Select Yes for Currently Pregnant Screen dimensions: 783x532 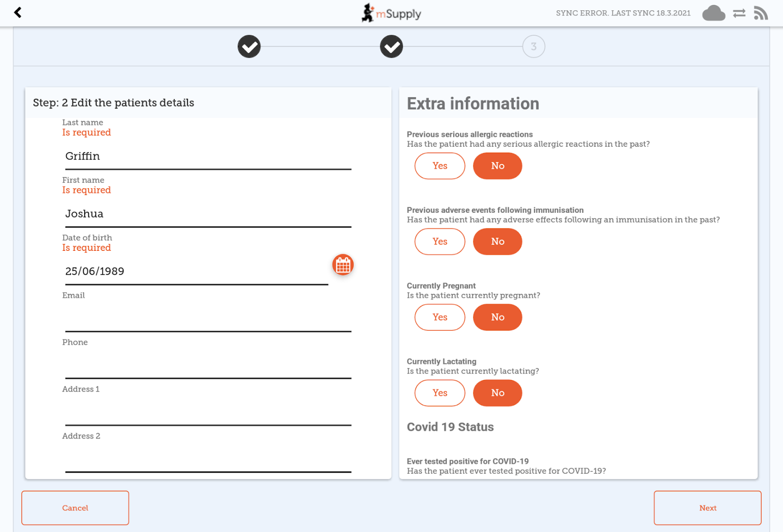[439, 317]
